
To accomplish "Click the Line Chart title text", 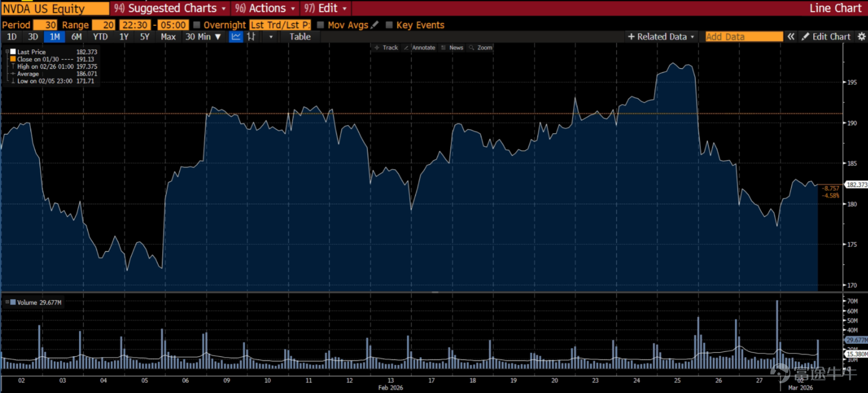I will click(x=835, y=8).
